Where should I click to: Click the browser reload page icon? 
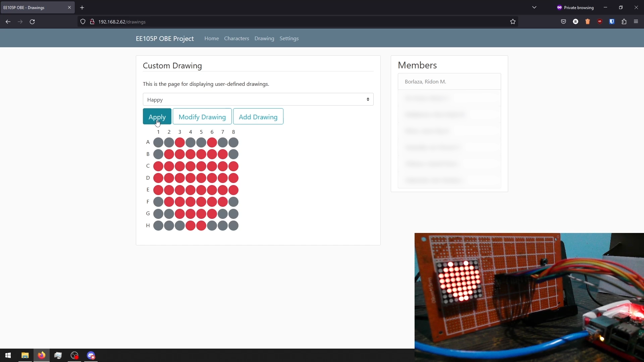32,22
